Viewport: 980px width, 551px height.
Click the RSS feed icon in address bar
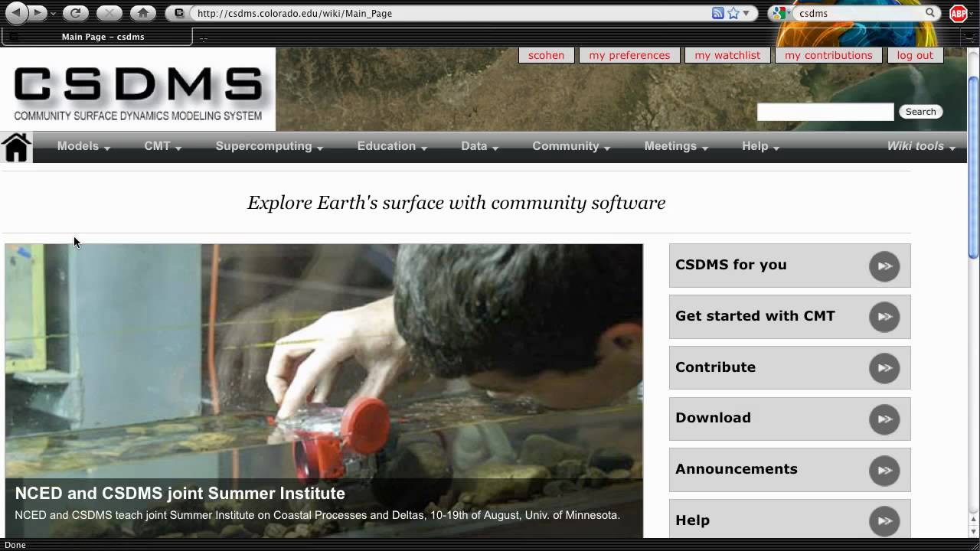click(x=718, y=13)
